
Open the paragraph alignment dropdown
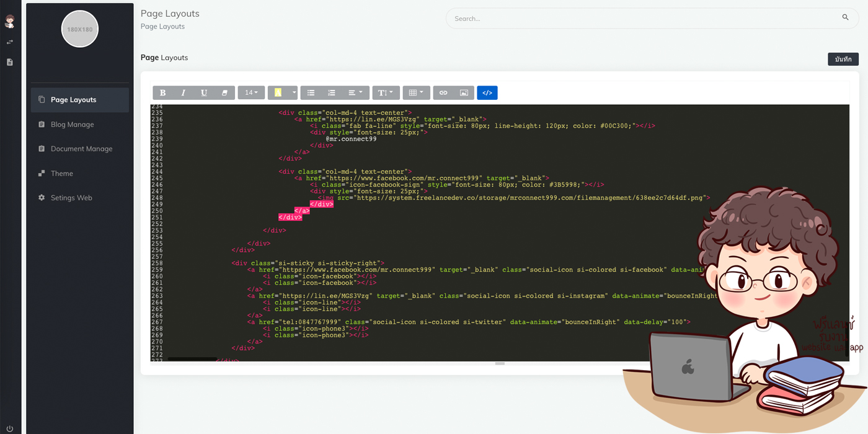tap(355, 93)
